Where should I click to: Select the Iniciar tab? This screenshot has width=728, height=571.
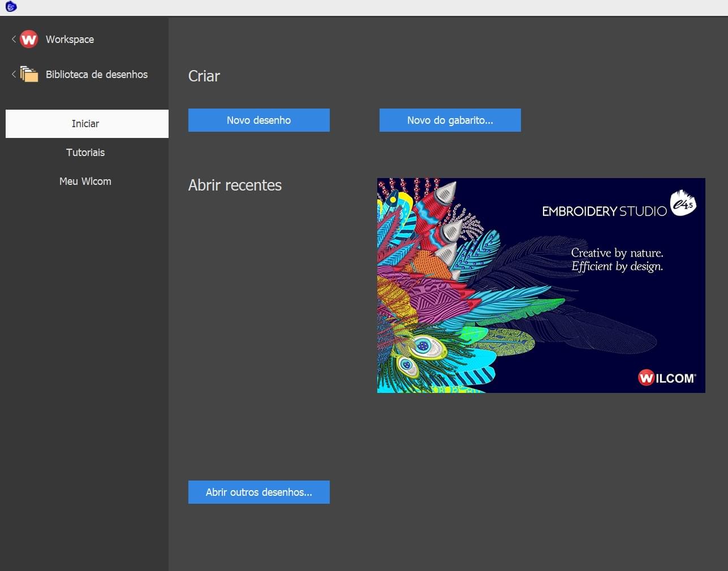[x=85, y=124]
